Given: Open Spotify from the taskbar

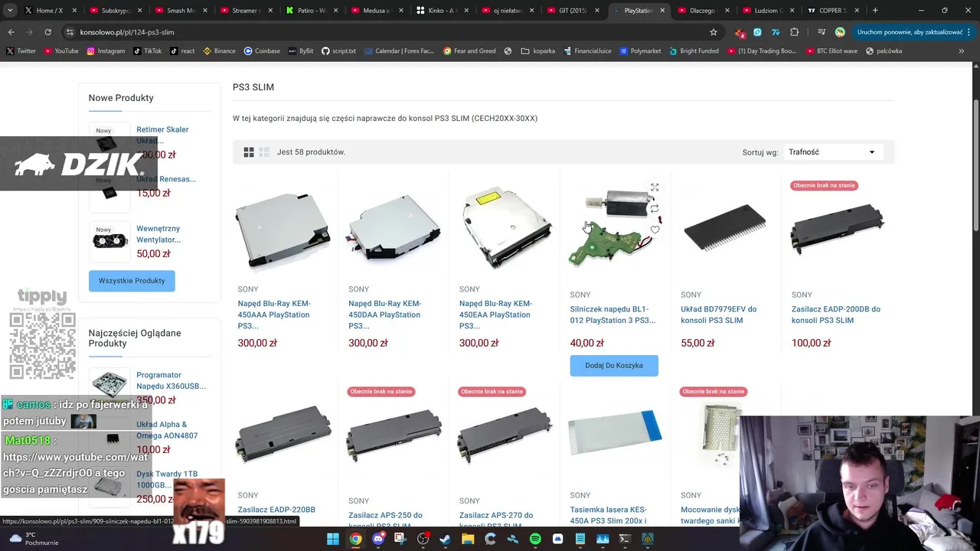Looking at the screenshot, I should [535, 539].
